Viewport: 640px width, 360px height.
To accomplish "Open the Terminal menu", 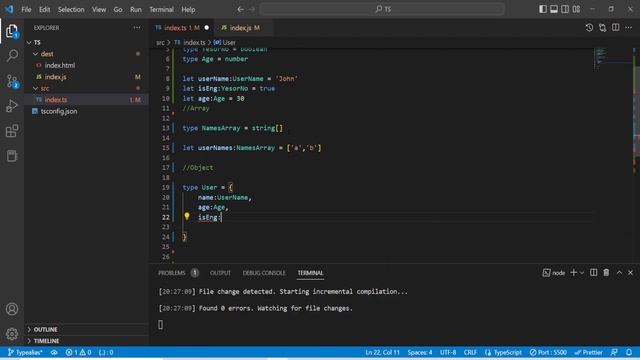I will click(x=161, y=9).
